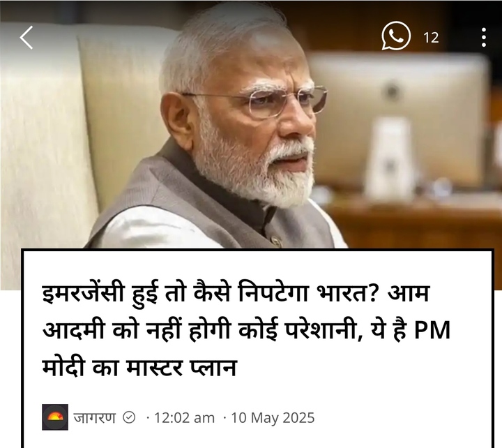The image size is (502, 448).
Task: Tap the blurred monitor in the photo
Action: (x=399, y=120)
